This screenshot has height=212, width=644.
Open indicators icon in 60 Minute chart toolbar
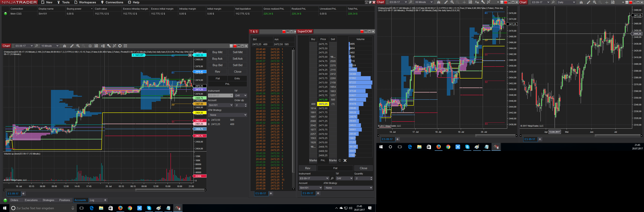tap(483, 2)
